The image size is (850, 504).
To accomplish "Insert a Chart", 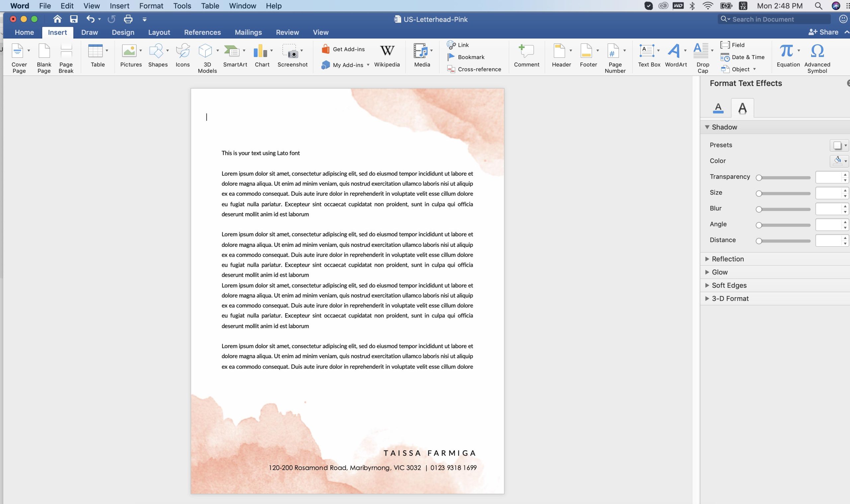I will [x=262, y=56].
